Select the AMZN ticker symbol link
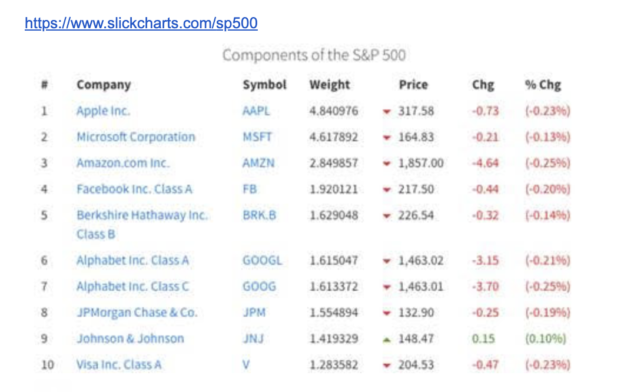The height and width of the screenshot is (392, 624). [259, 163]
